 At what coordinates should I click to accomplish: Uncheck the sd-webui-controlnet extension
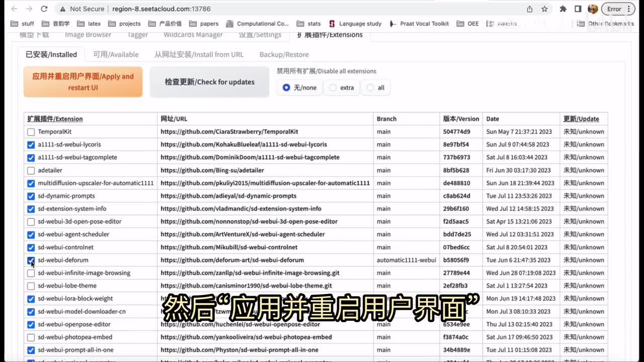point(31,248)
